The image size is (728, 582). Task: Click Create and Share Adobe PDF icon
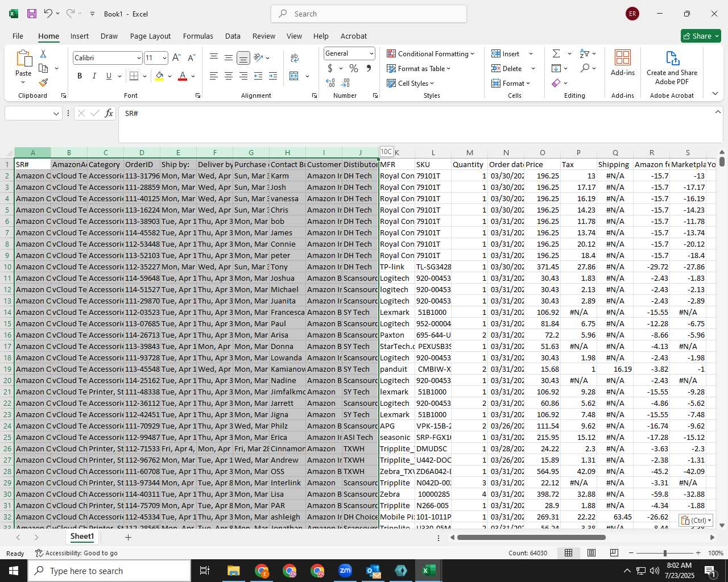coord(672,58)
